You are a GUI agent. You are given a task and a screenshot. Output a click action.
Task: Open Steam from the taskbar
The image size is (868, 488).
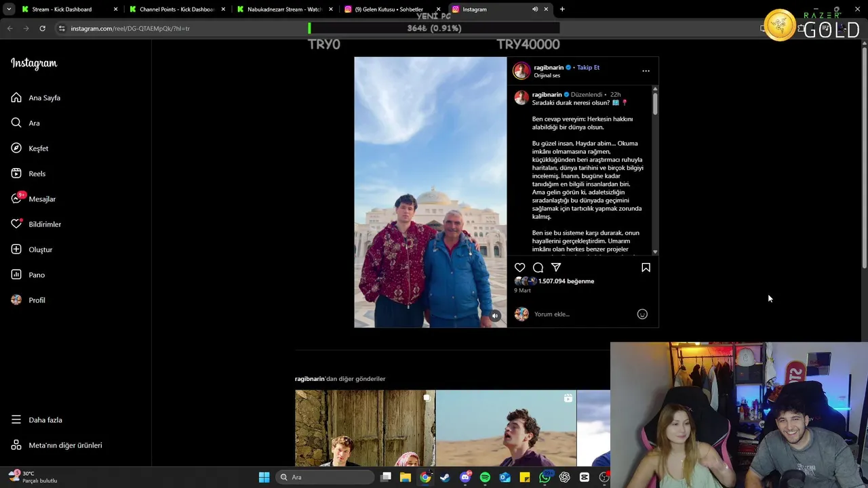tap(445, 477)
